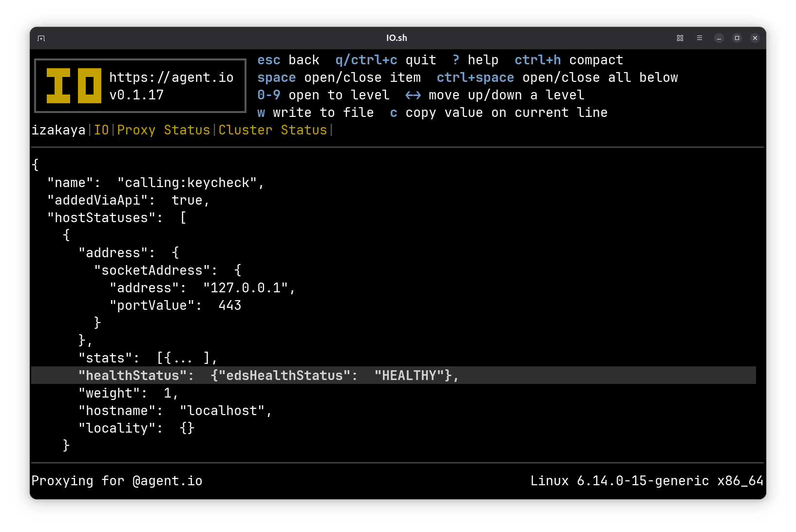The width and height of the screenshot is (796, 532).
Task: Maximize the IO.sh terminal window
Action: (737, 38)
